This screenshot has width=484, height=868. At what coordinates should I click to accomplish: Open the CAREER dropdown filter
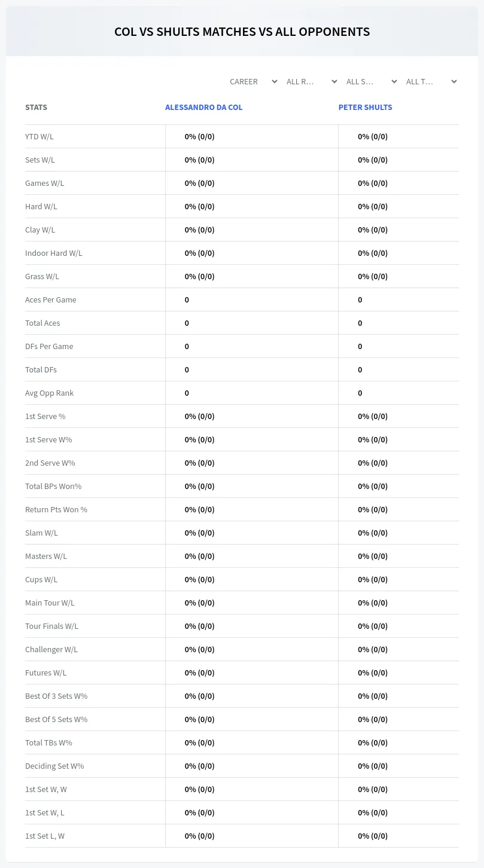pyautogui.click(x=254, y=81)
